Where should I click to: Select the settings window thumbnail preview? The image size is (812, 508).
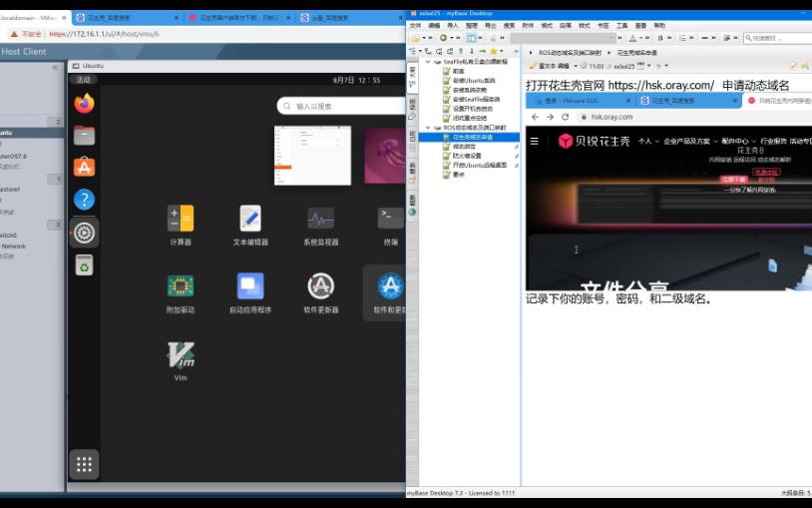(x=312, y=156)
